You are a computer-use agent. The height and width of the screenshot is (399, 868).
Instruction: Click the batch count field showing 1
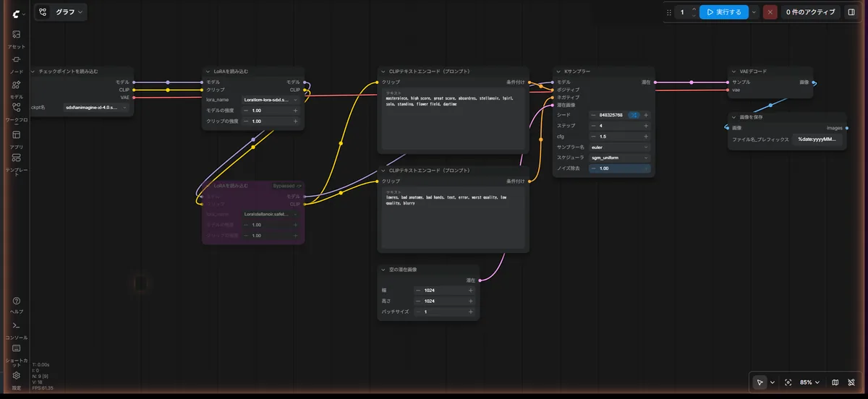point(682,12)
